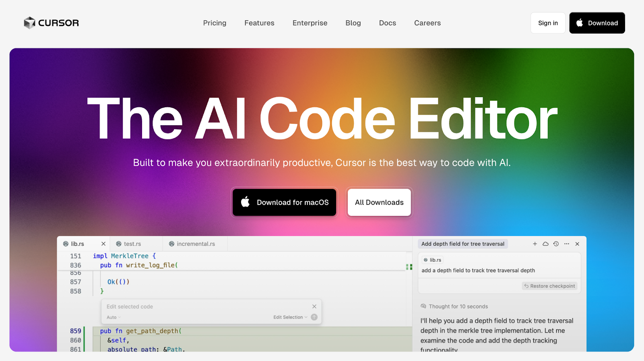Click the plus icon for new chat
644x361 pixels.
535,244
